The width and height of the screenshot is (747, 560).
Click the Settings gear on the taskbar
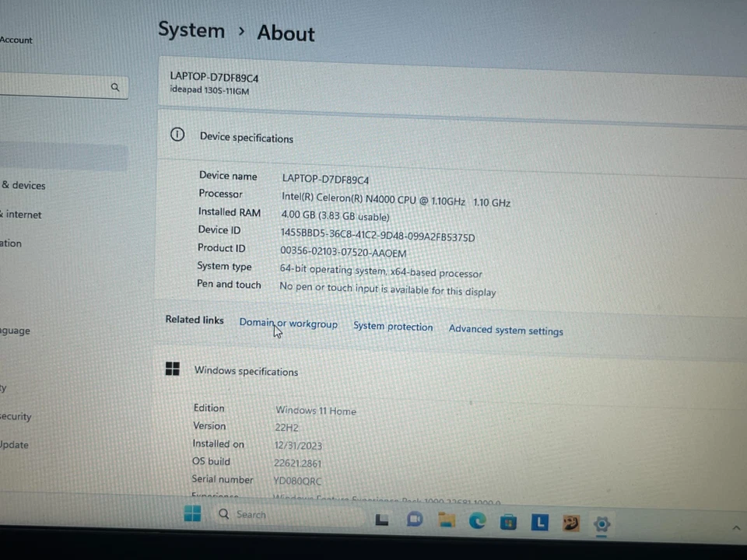coord(601,523)
